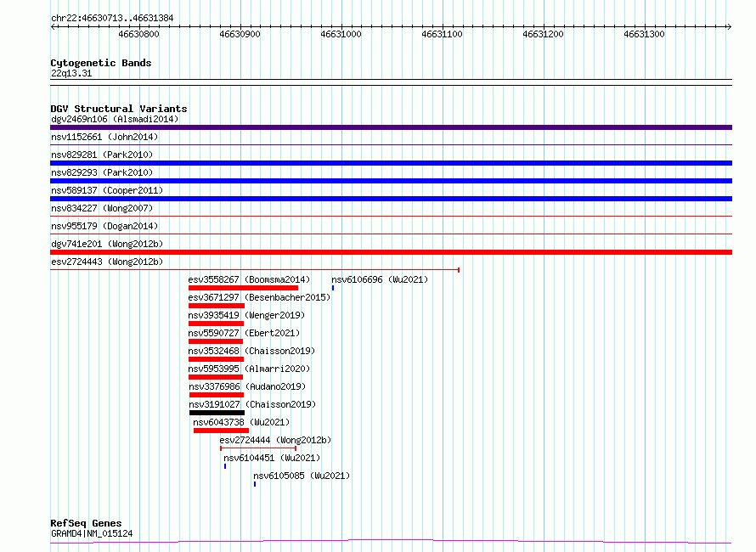
Task: Open the nsv589137 (Cooper2011) variant
Action: [107, 190]
